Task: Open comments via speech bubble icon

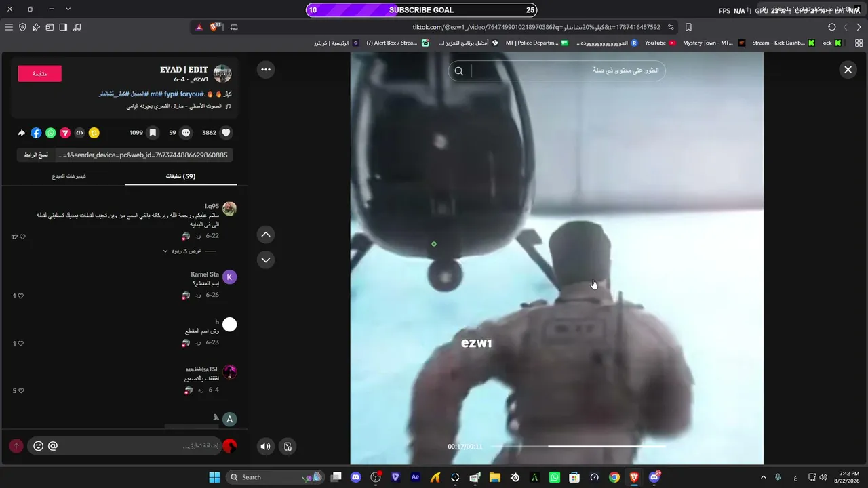Action: coord(186,133)
